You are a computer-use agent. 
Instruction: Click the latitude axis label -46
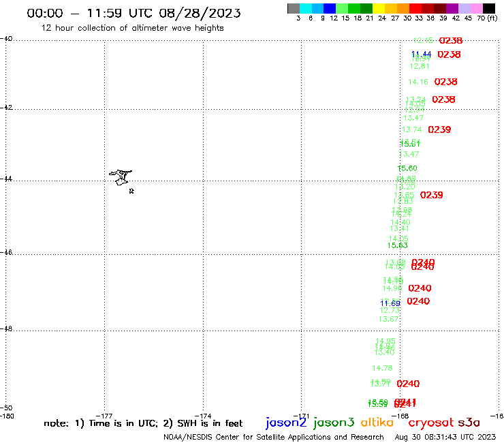pyautogui.click(x=6, y=252)
